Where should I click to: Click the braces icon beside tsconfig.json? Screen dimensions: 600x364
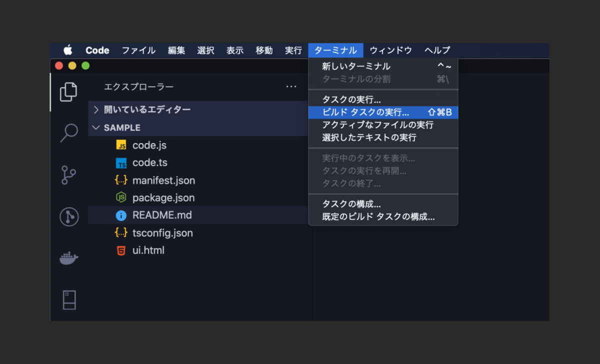tap(121, 232)
